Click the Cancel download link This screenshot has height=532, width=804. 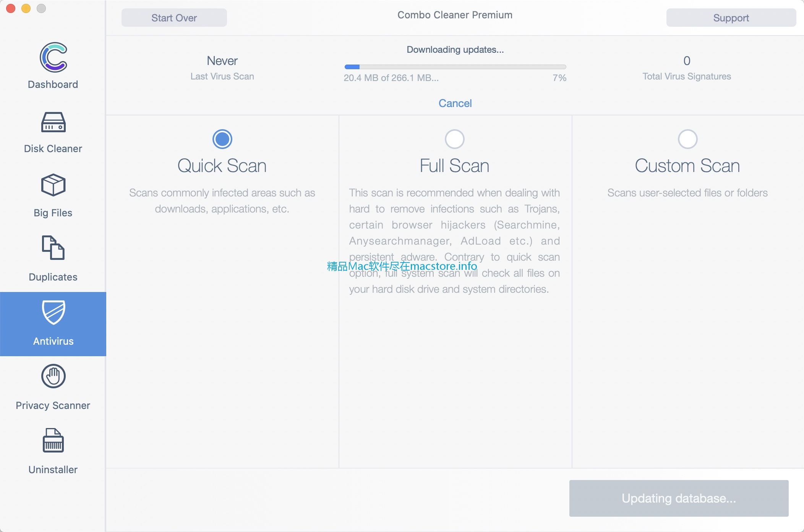455,103
